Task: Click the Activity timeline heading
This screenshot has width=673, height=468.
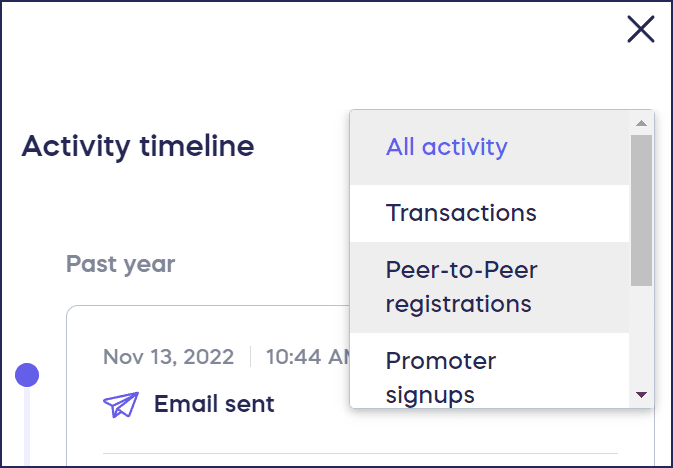Action: (138, 147)
